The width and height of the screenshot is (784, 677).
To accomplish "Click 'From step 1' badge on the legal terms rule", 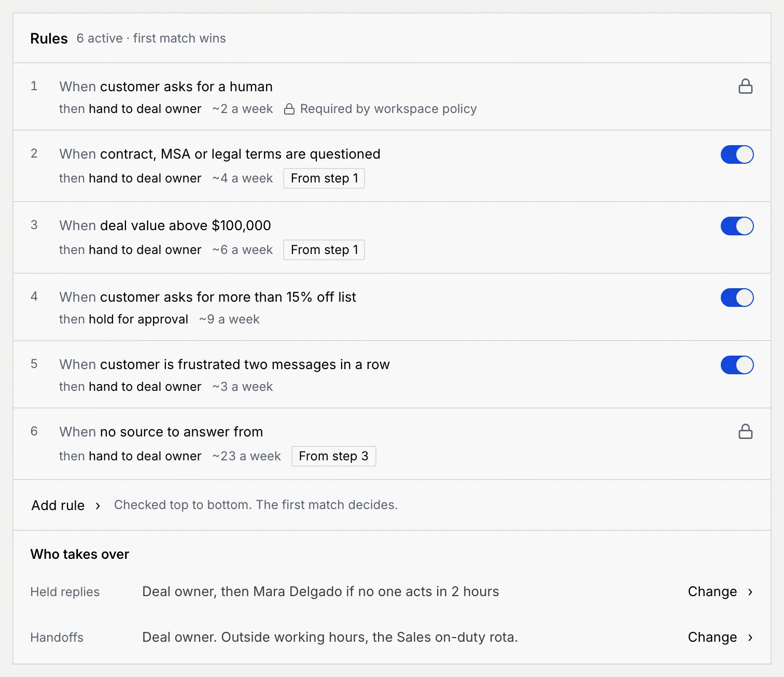I will click(x=324, y=178).
